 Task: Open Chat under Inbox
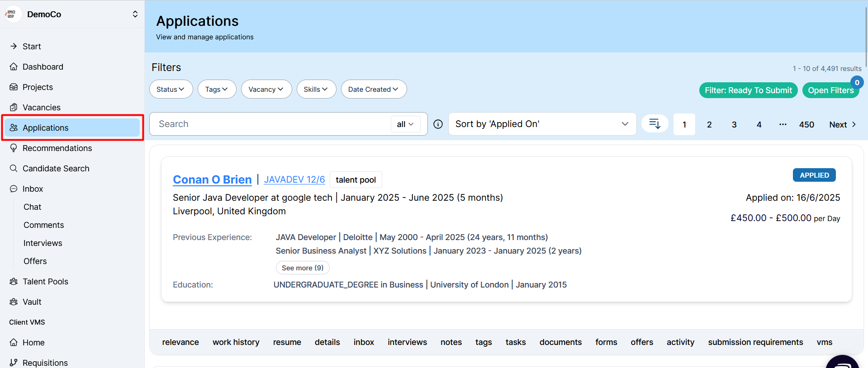[x=32, y=207]
